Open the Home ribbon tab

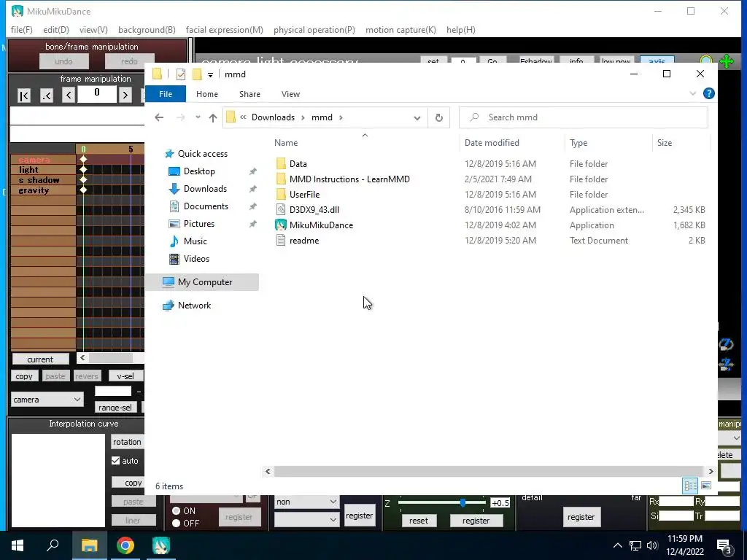pos(206,94)
